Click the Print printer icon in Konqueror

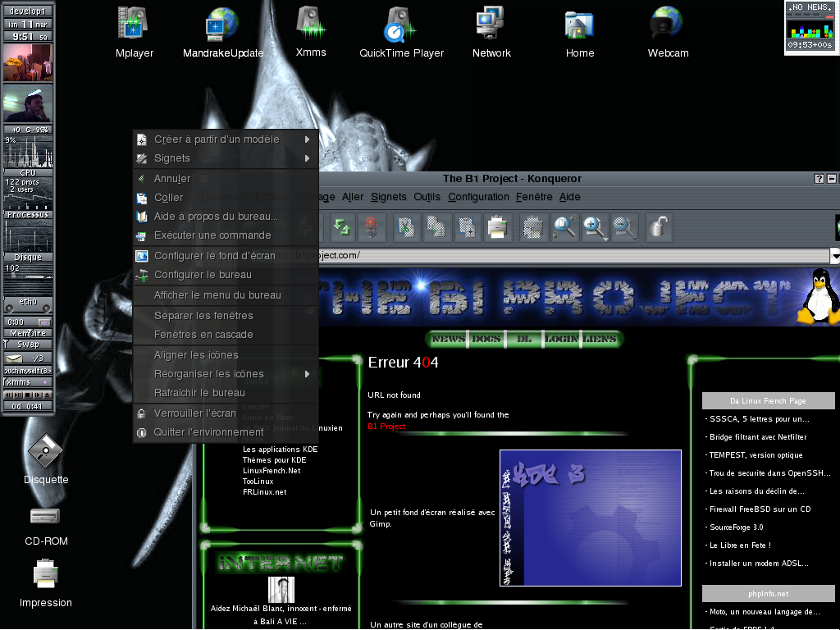click(x=498, y=227)
